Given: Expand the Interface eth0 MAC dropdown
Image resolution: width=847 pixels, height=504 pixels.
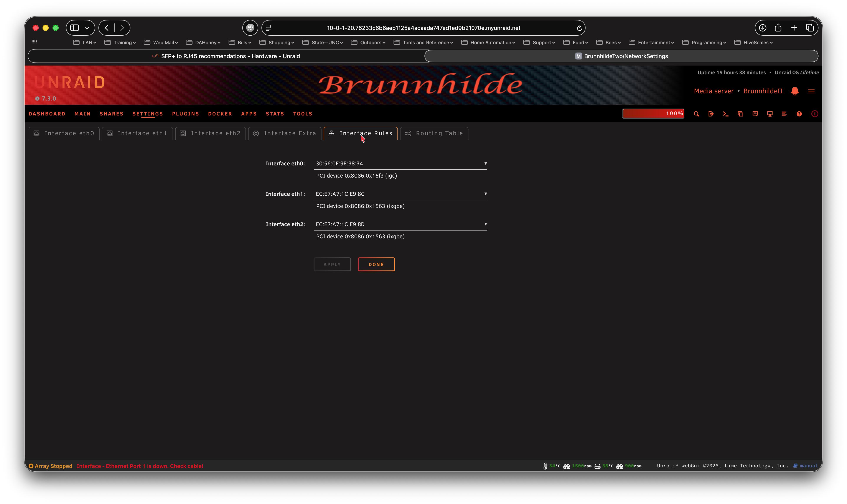Looking at the screenshot, I should tap(400, 163).
